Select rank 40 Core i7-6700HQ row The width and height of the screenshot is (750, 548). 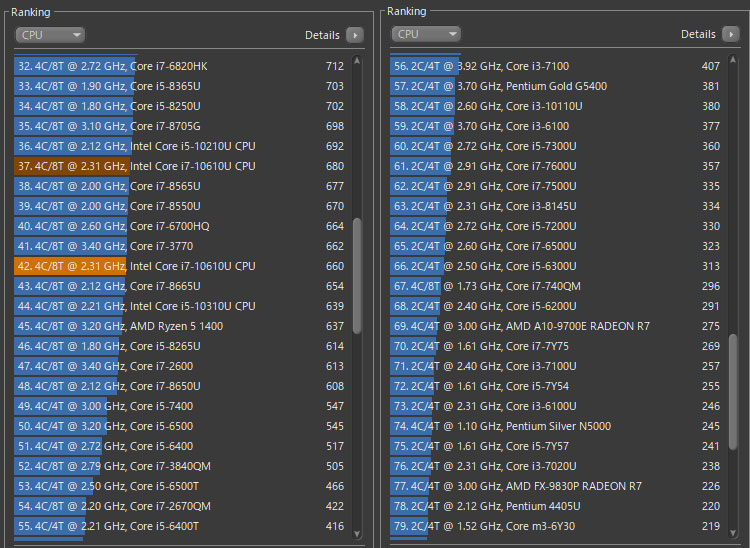pos(181,226)
